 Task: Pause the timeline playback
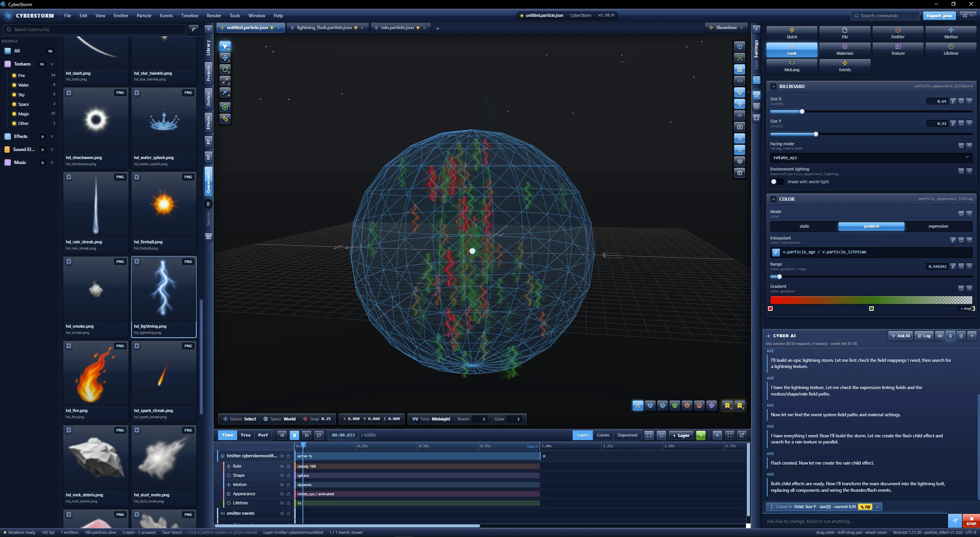(x=294, y=435)
